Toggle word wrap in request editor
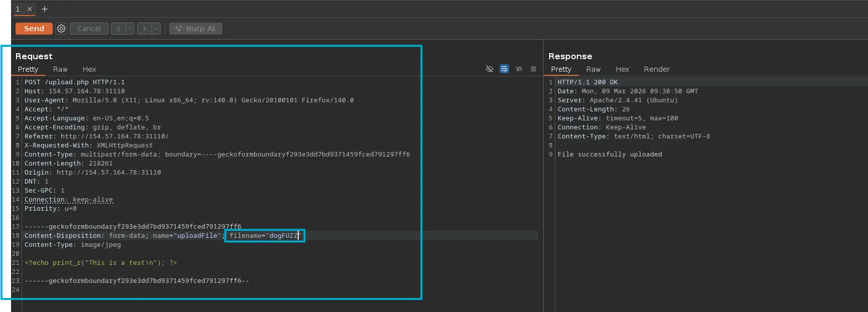 click(504, 69)
